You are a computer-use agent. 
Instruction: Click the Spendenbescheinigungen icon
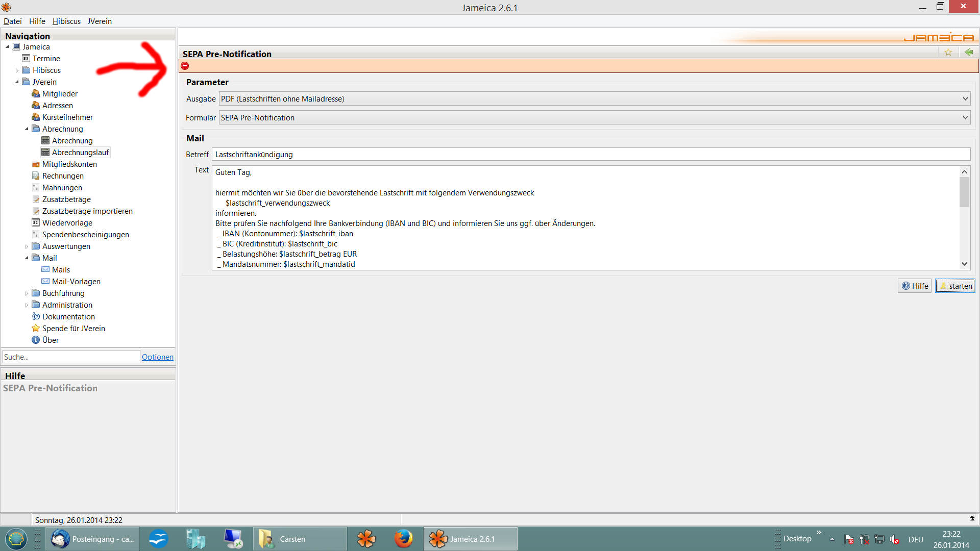[36, 235]
